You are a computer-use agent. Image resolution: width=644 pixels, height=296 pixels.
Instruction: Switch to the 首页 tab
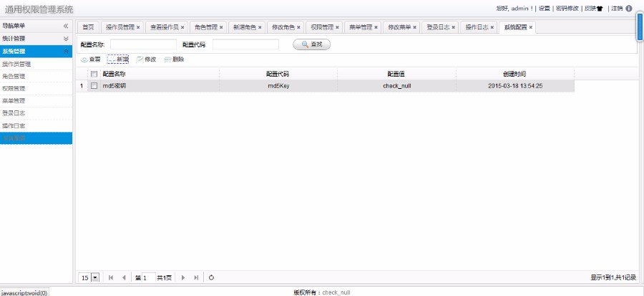coord(88,27)
